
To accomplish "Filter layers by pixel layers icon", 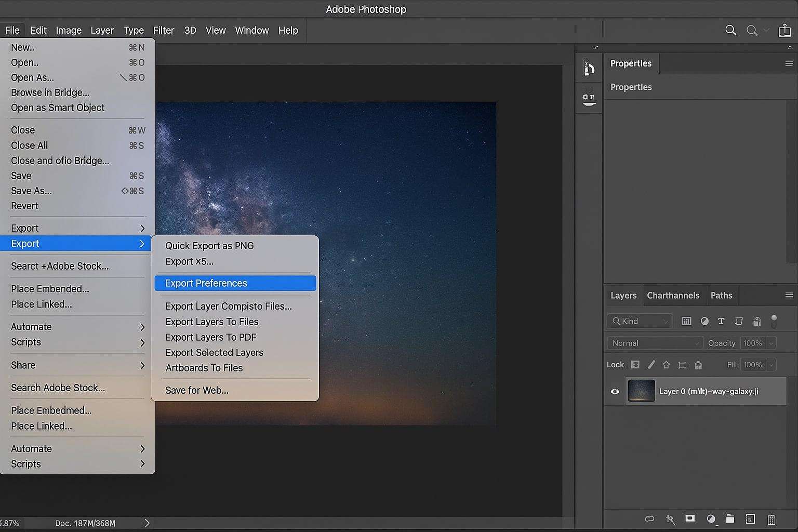I will (686, 321).
